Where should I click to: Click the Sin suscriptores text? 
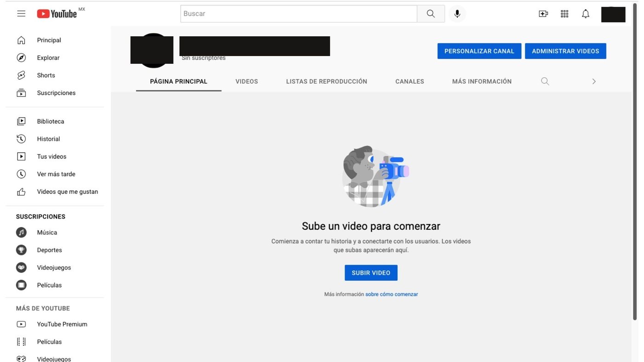[204, 58]
